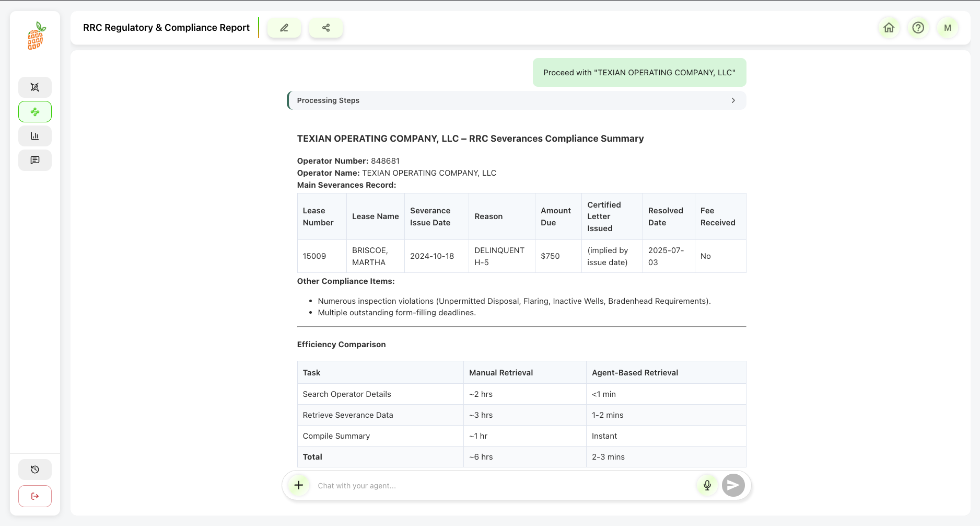This screenshot has width=980, height=526.
Task: Toggle the microphone voice input
Action: 706,485
